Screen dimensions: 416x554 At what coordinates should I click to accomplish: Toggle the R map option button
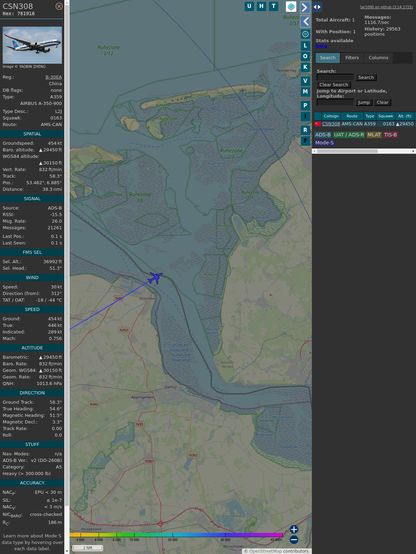(x=305, y=130)
